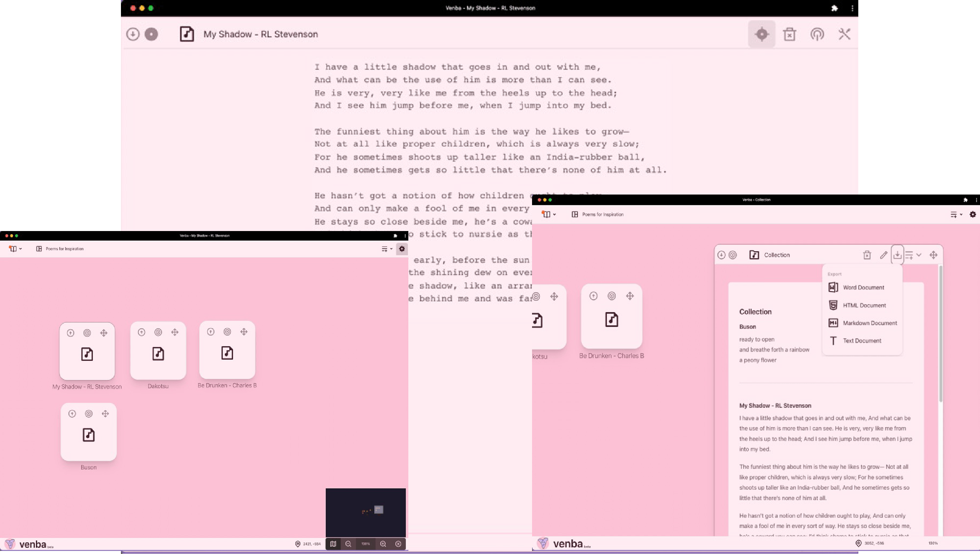
Task: Expand the sidebar layout dropdown in left window
Action: tap(15, 249)
